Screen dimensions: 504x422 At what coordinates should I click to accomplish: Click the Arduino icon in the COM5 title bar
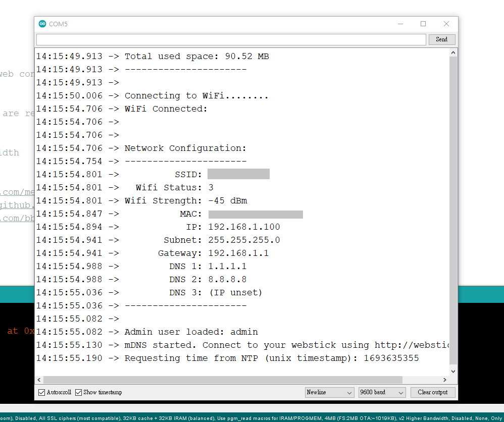[42, 24]
